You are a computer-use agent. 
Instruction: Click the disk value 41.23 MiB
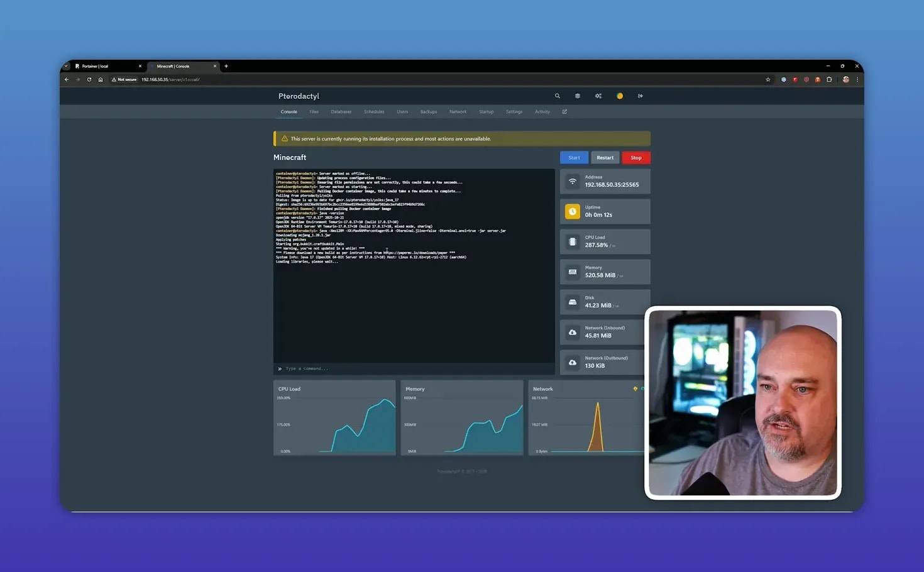(598, 305)
